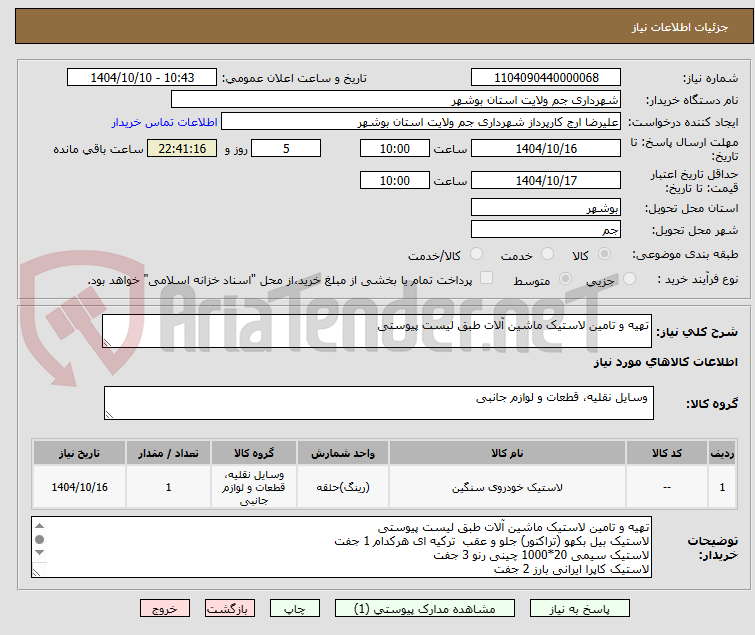
Task: Click the delivery province field 'بوشهر'
Action: (x=546, y=207)
